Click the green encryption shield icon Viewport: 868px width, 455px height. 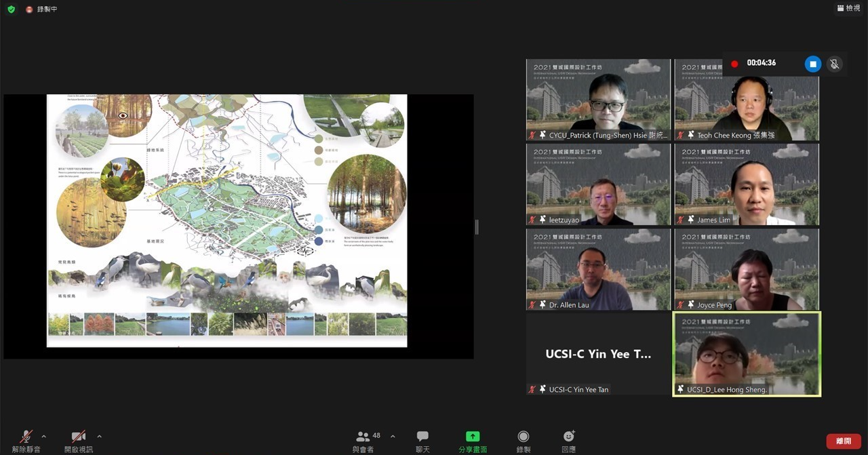tap(11, 9)
